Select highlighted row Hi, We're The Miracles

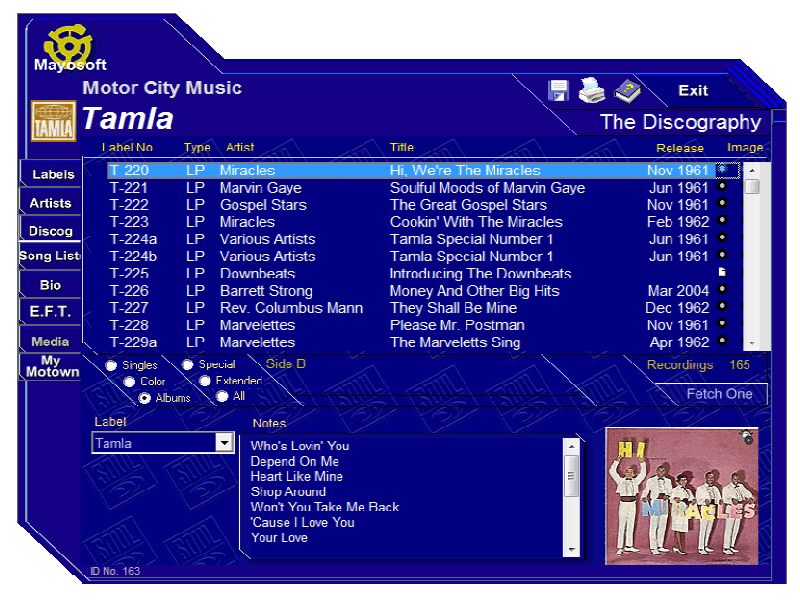423,170
